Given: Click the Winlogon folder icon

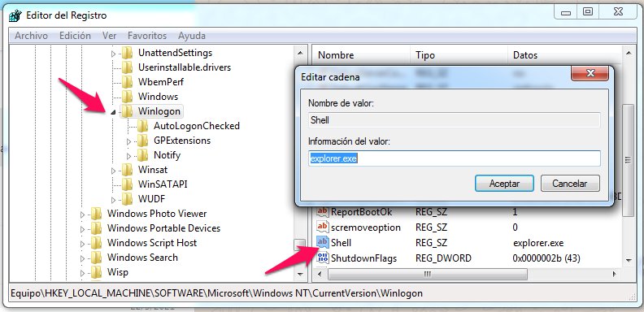Looking at the screenshot, I should point(128,111).
